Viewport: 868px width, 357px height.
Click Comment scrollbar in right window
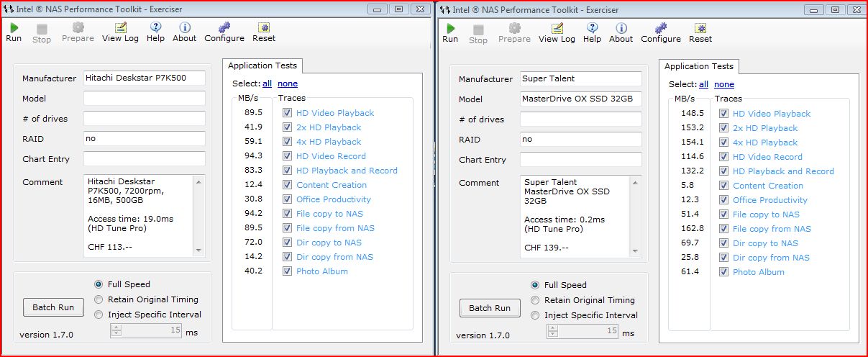click(636, 215)
